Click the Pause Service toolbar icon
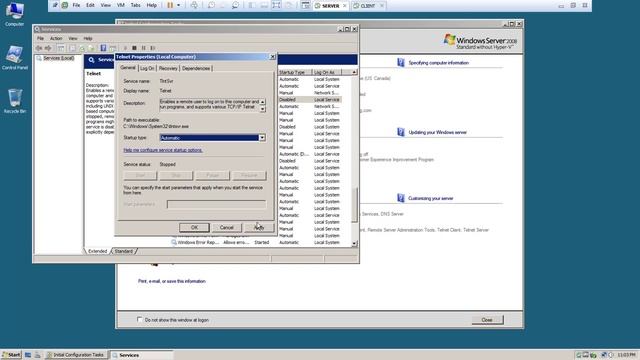Image resolution: width=640 pixels, height=360 pixels. point(143,48)
